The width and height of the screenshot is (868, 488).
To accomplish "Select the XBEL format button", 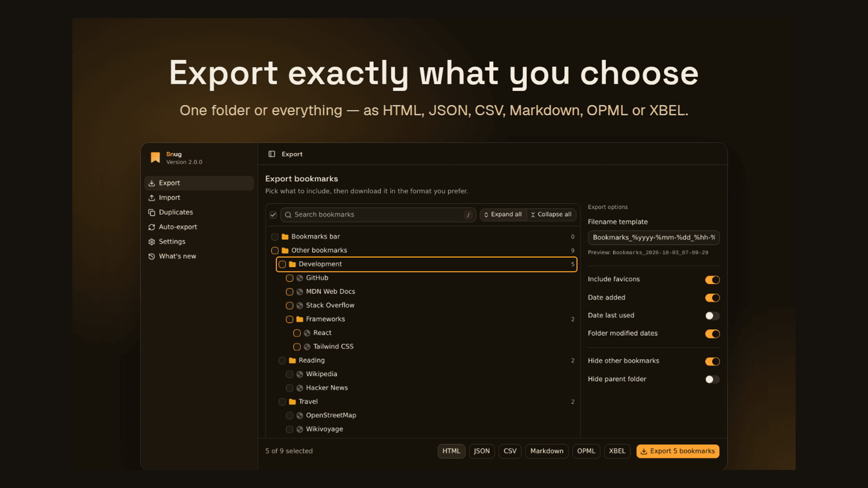I will coord(617,451).
